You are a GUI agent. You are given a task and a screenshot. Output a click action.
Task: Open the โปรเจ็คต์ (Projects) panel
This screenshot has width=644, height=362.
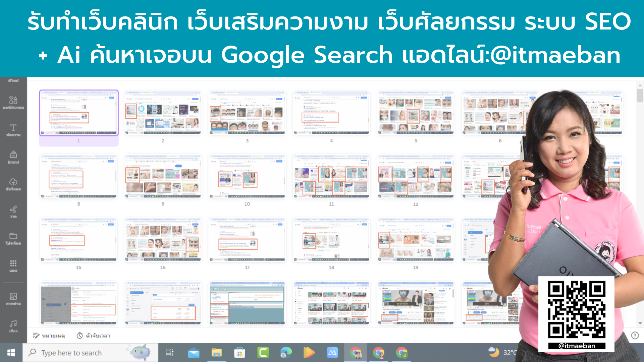tap(13, 239)
